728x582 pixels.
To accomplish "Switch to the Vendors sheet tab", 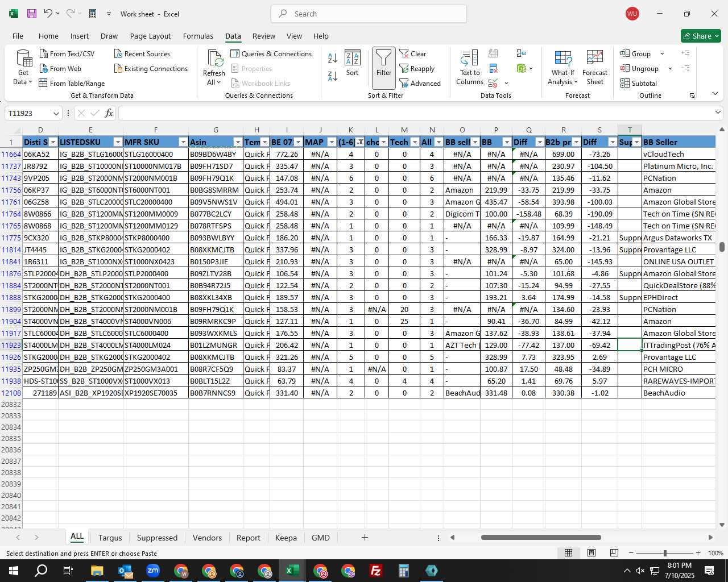I will [x=207, y=538].
